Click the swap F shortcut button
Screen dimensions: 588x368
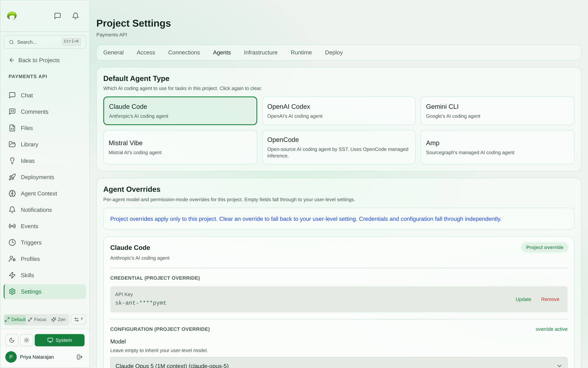tap(79, 320)
